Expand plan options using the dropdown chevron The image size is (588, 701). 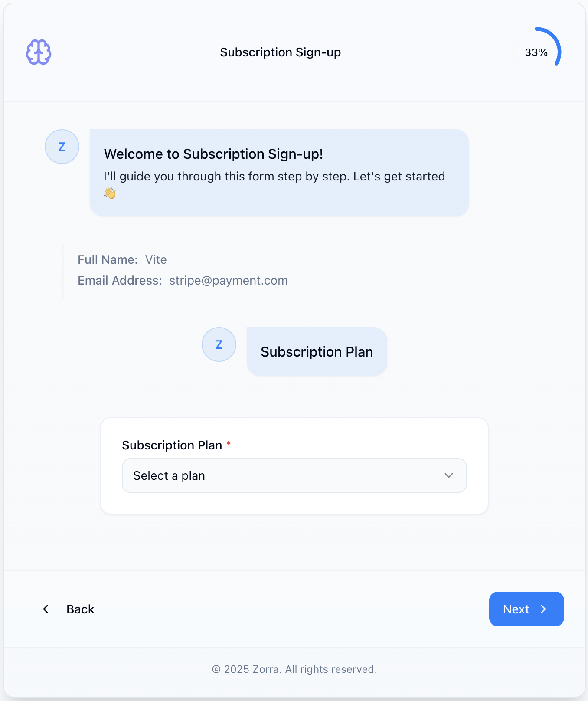(x=449, y=475)
